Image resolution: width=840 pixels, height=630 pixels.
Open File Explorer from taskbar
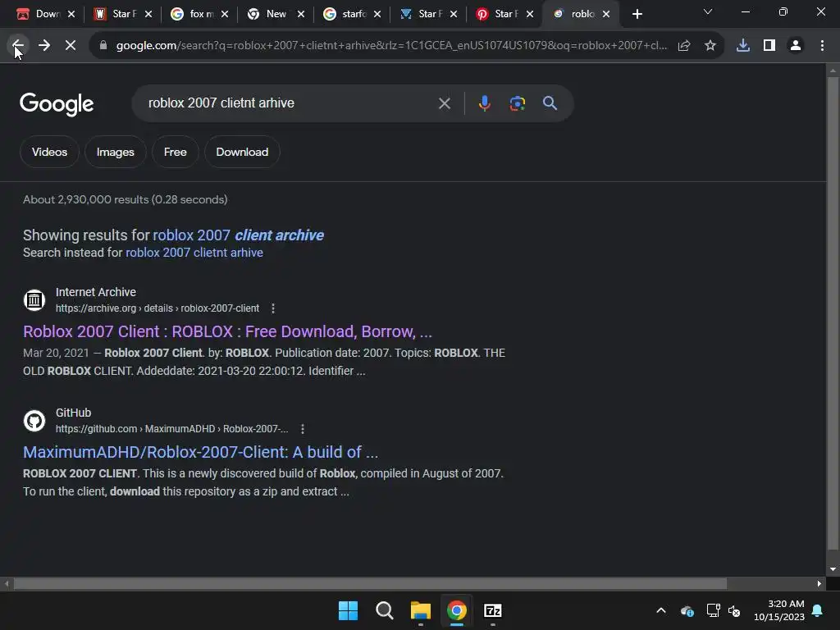tap(421, 610)
